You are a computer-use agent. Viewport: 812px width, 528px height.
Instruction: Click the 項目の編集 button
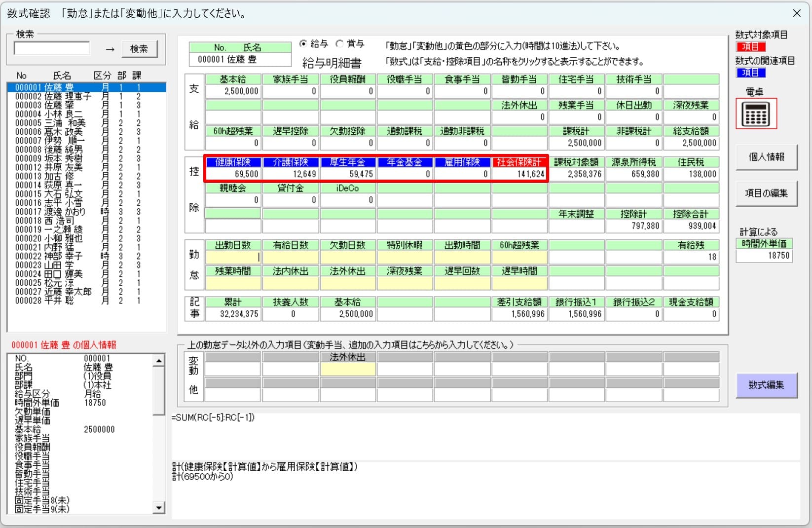click(x=766, y=193)
